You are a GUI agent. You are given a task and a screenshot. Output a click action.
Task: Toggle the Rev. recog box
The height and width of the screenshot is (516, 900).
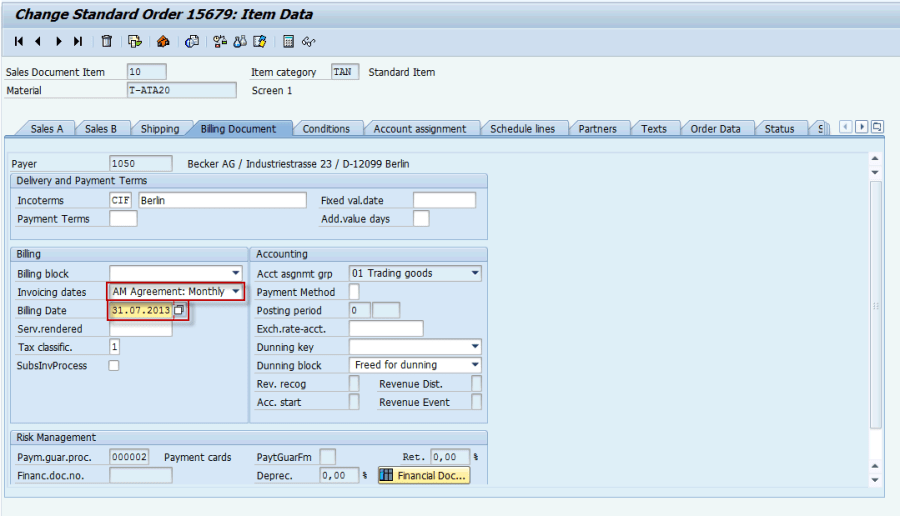pos(354,383)
